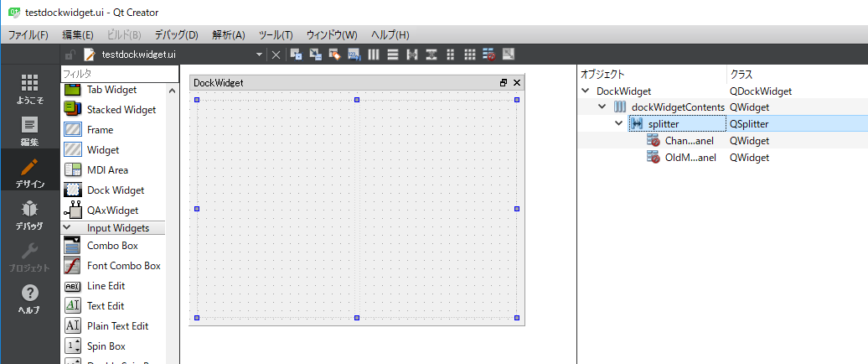
Task: Collapse the Input Widgets category
Action: (69, 228)
